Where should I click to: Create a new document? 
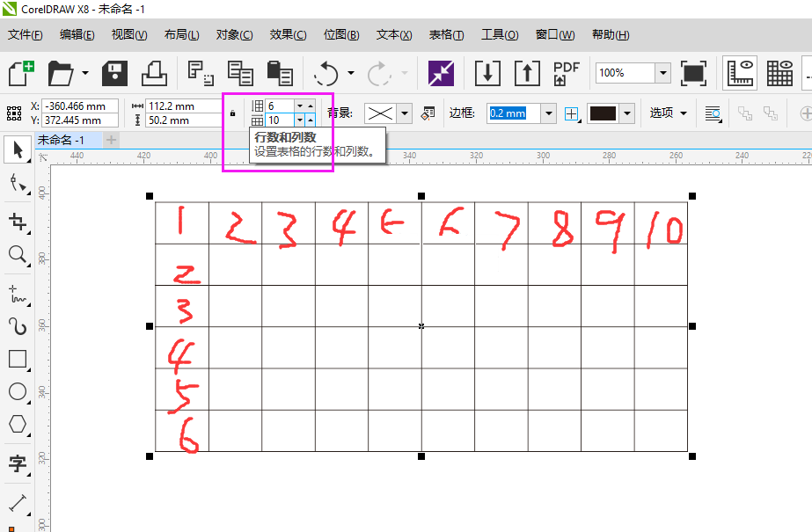21,73
